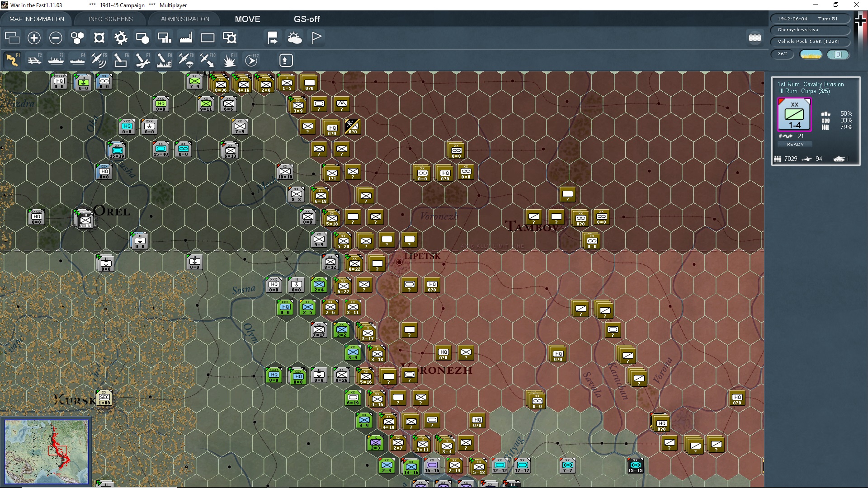Image resolution: width=868 pixels, height=488 pixels.
Task: Select the 15=39 panzer unit counter
Action: click(117, 150)
